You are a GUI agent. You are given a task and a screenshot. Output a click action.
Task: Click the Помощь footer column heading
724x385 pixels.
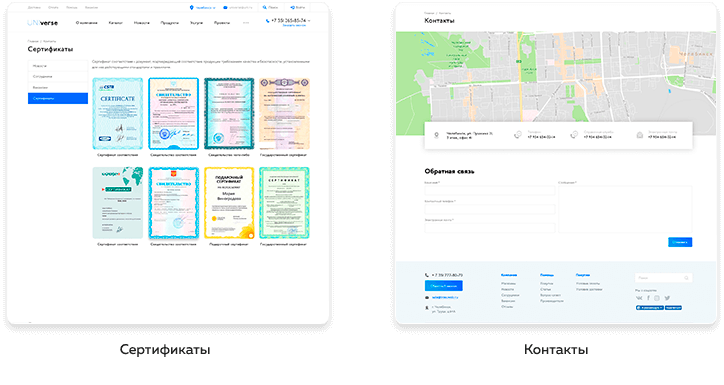click(547, 275)
